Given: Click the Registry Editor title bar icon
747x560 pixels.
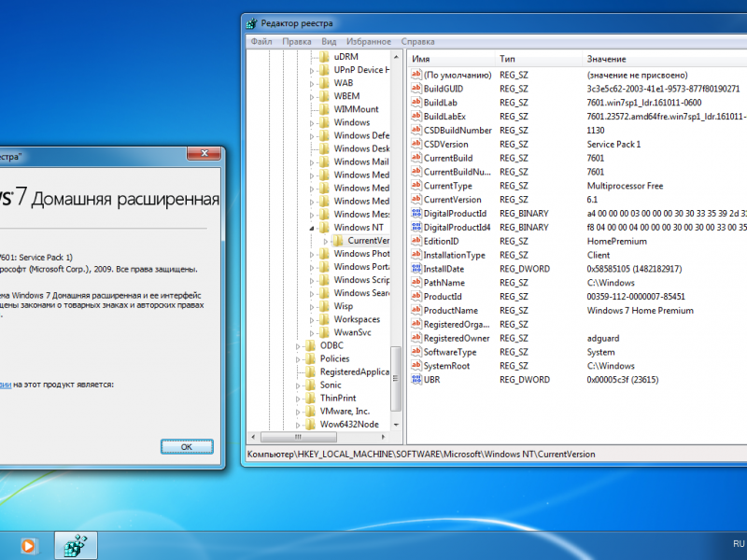Looking at the screenshot, I should (x=251, y=23).
